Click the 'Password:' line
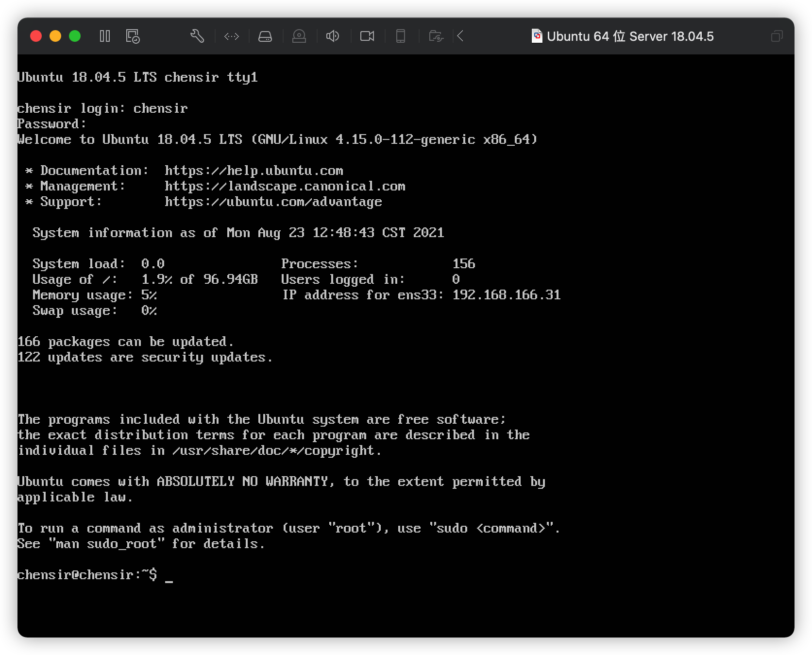The image size is (812, 655). coord(52,124)
